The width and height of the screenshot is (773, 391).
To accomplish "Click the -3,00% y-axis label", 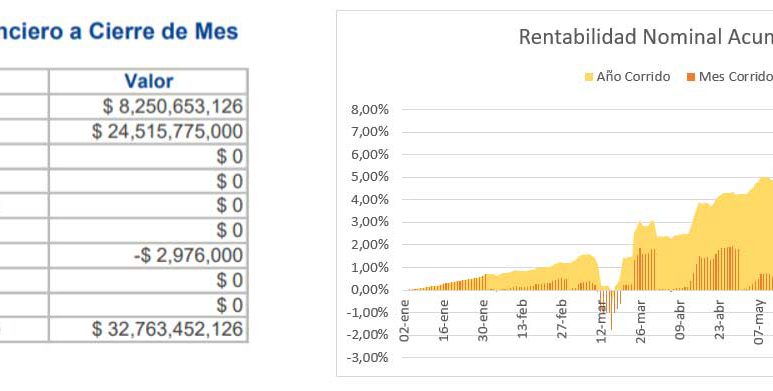I will 368,357.
